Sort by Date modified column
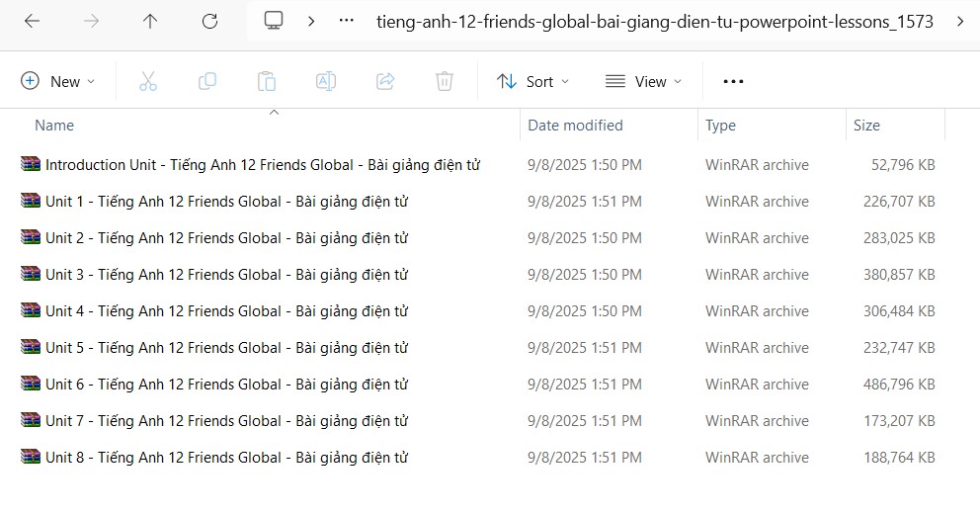 [x=575, y=125]
